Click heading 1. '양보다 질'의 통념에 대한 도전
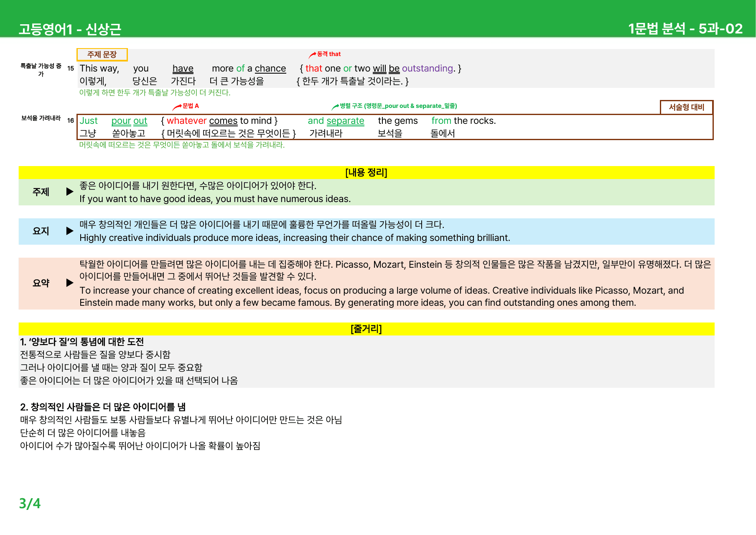 [x=82, y=342]
